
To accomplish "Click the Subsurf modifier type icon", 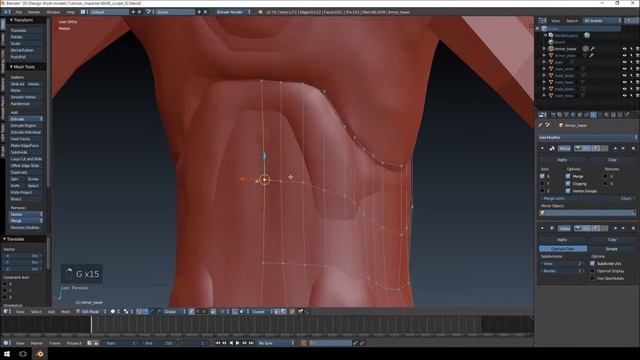I will [552, 228].
